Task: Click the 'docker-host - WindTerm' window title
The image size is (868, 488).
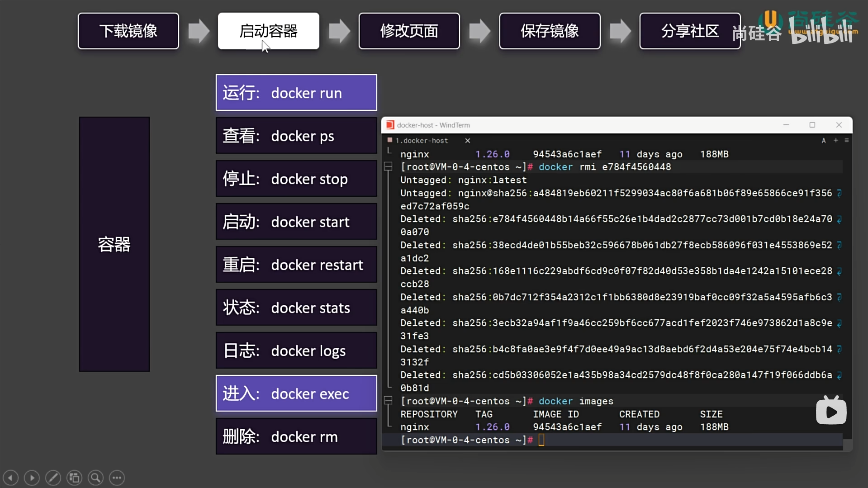Action: click(433, 125)
